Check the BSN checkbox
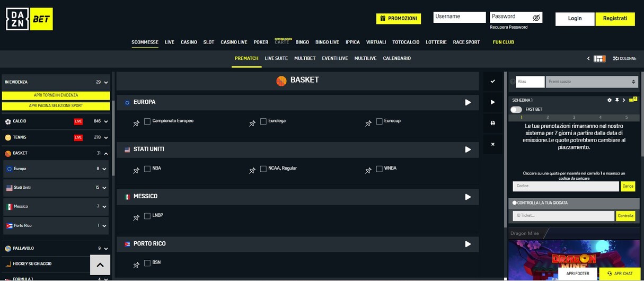 click(x=147, y=263)
